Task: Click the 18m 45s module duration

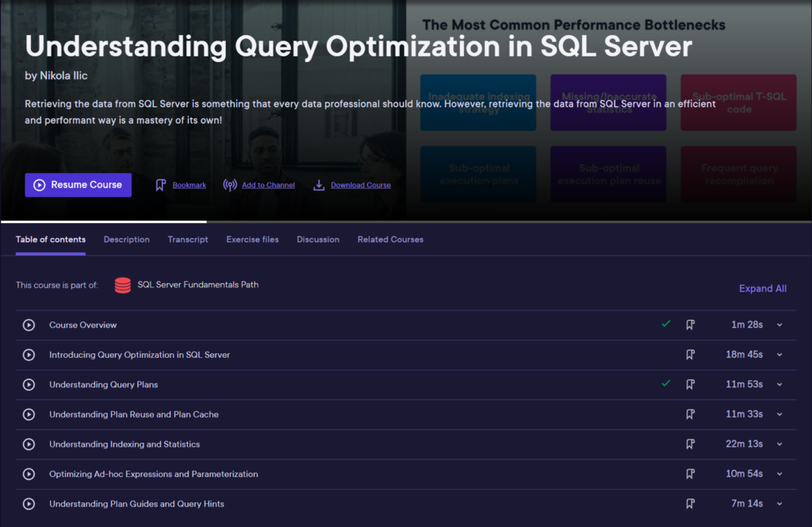Action: point(744,355)
